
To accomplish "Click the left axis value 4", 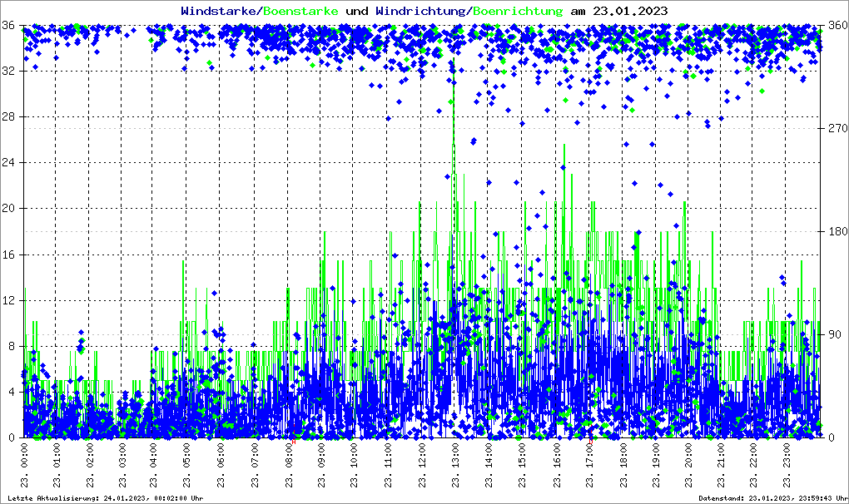I will [12, 392].
